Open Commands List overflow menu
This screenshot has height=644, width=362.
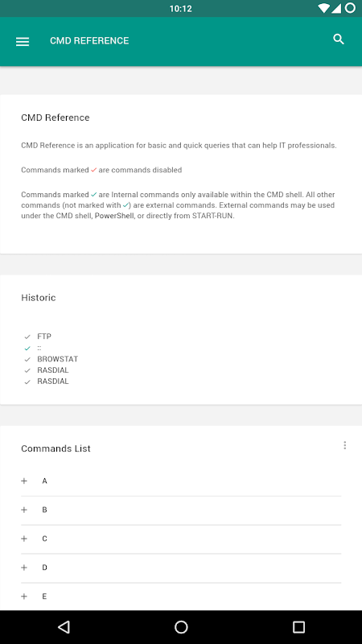pos(345,445)
